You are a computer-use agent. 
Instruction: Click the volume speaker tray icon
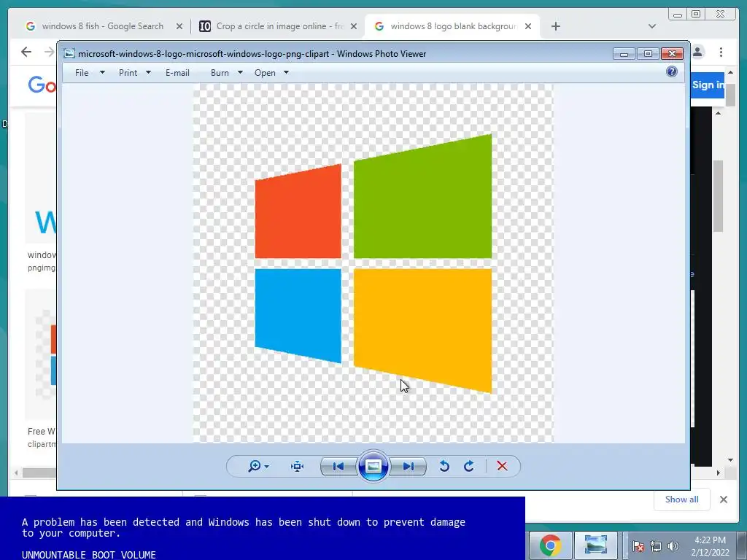coord(673,545)
